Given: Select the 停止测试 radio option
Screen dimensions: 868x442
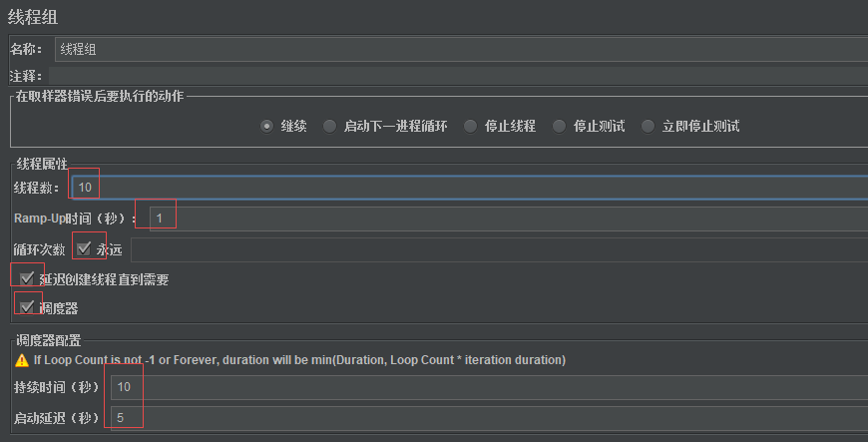Looking at the screenshot, I should 559,127.
